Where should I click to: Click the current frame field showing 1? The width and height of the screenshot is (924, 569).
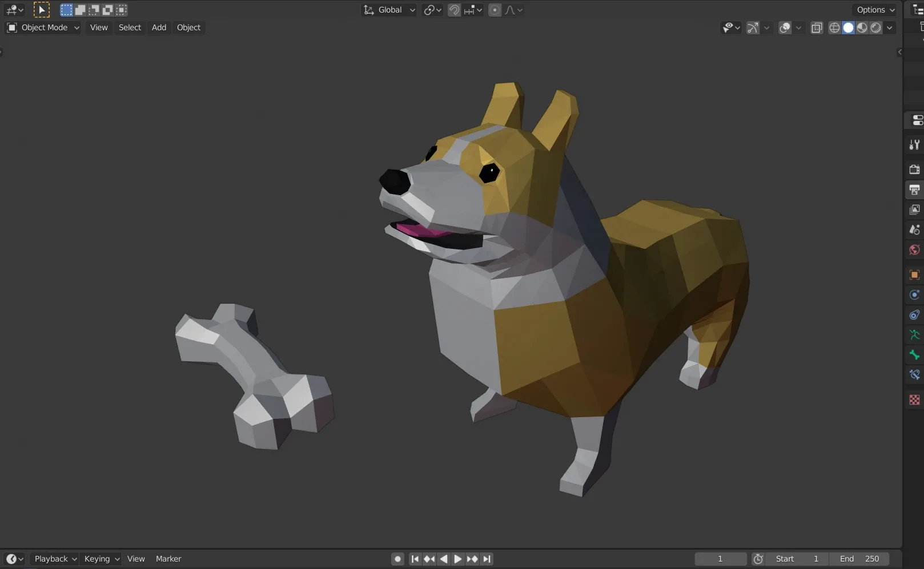[x=721, y=559]
